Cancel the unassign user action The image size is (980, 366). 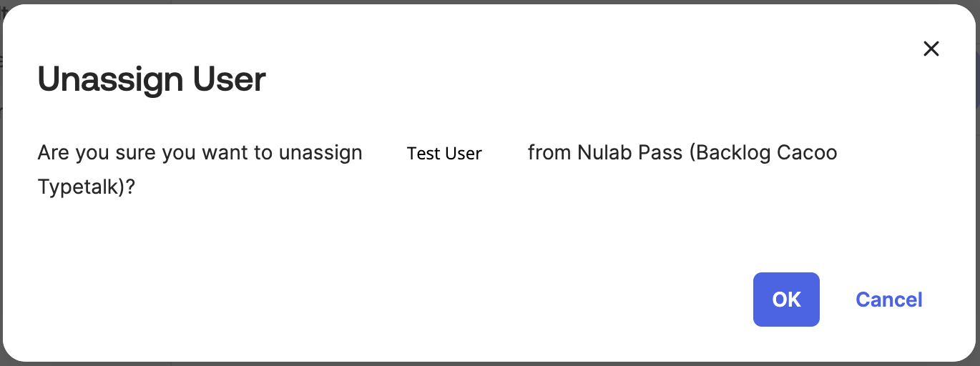click(888, 300)
